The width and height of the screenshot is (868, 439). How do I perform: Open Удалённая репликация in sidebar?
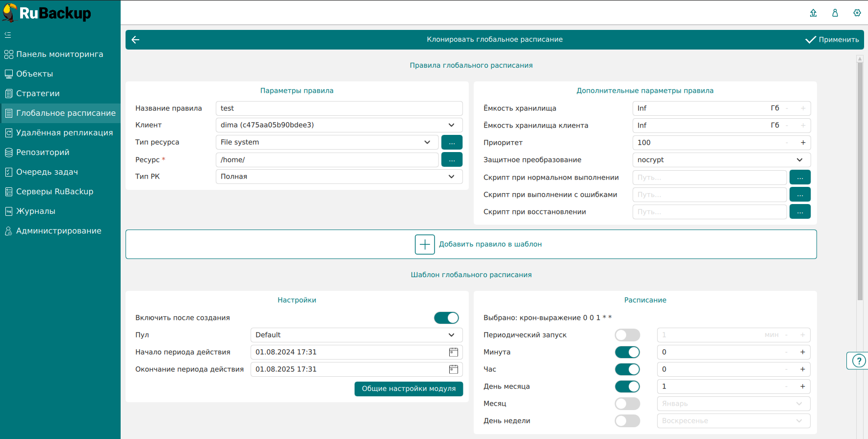pyautogui.click(x=60, y=133)
